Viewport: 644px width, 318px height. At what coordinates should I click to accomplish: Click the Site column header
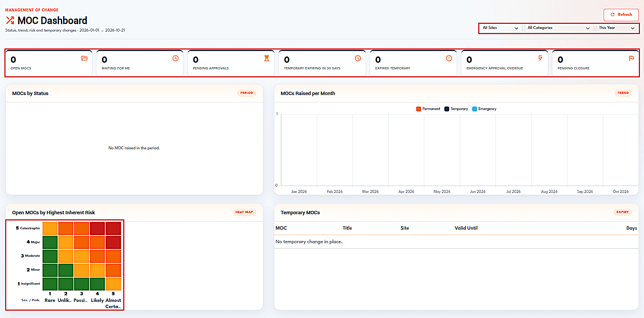click(x=405, y=228)
